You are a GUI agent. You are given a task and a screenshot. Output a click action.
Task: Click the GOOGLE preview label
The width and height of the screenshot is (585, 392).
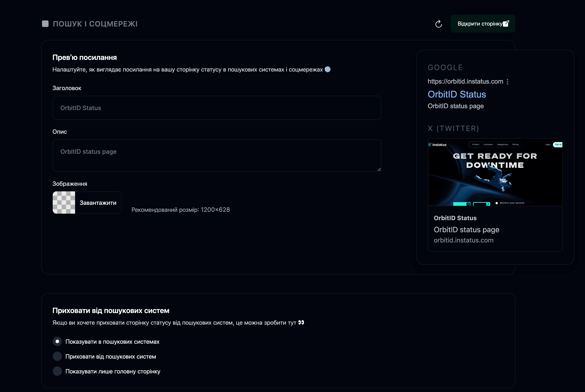(x=445, y=68)
